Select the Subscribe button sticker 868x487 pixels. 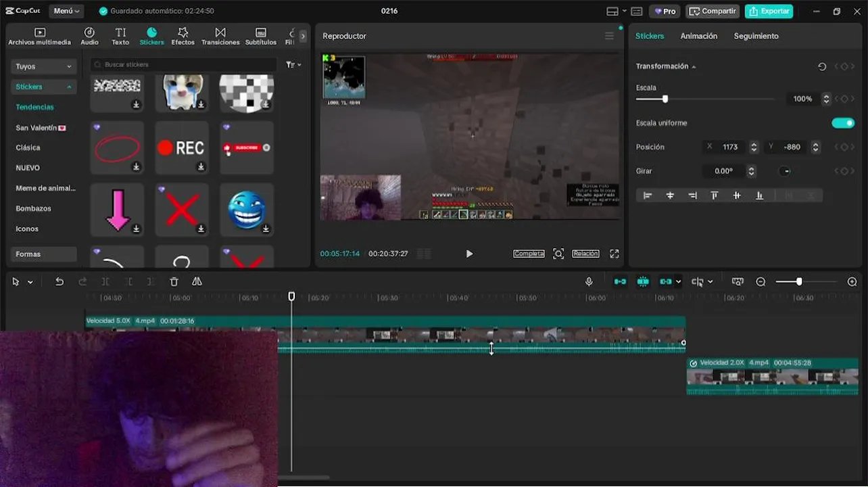pyautogui.click(x=247, y=148)
